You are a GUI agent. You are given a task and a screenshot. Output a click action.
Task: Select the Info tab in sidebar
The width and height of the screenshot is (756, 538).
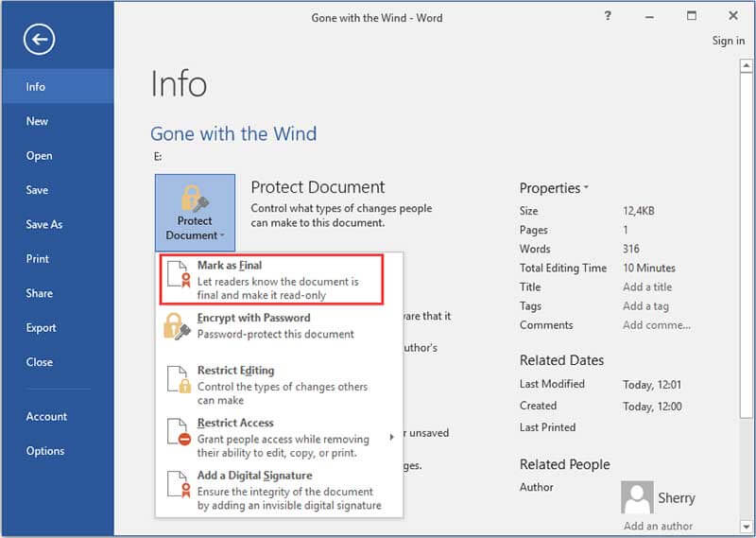point(58,86)
